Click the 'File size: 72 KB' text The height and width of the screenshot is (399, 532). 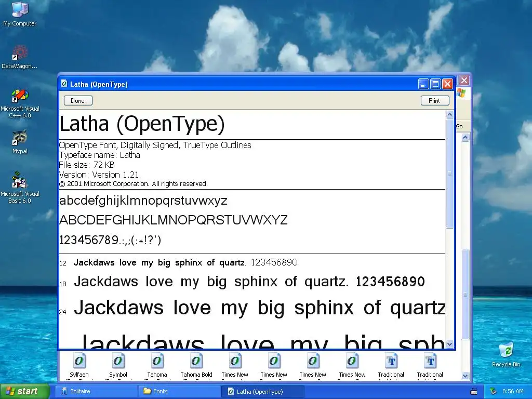(x=87, y=165)
